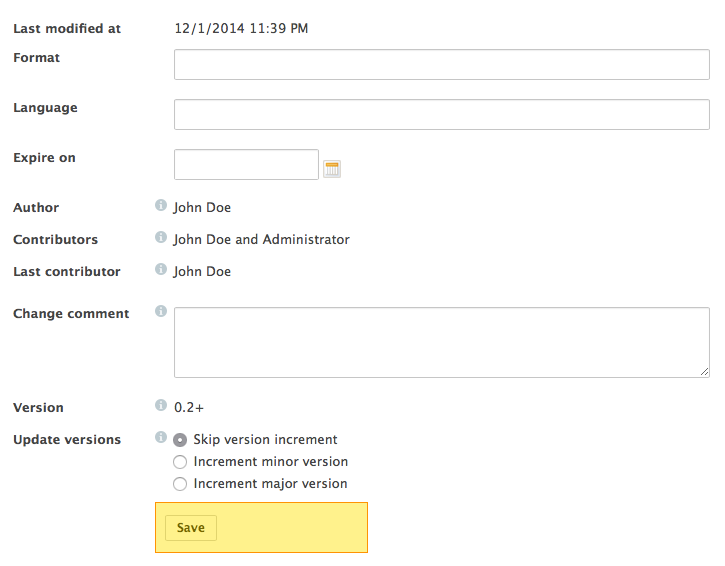Click the info icon beside Last contributor
Viewport: 725px width, 566px height.
[160, 269]
